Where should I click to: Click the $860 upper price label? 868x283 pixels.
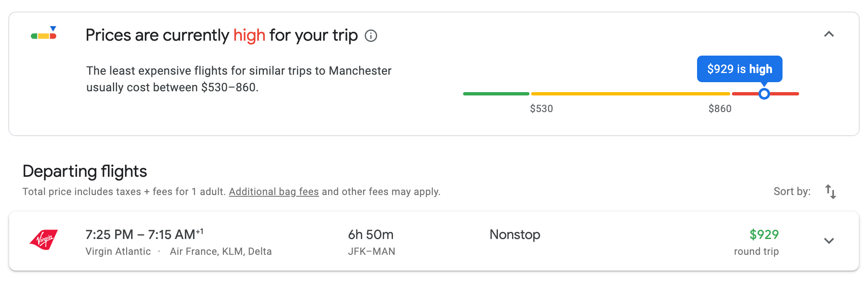[x=720, y=109]
